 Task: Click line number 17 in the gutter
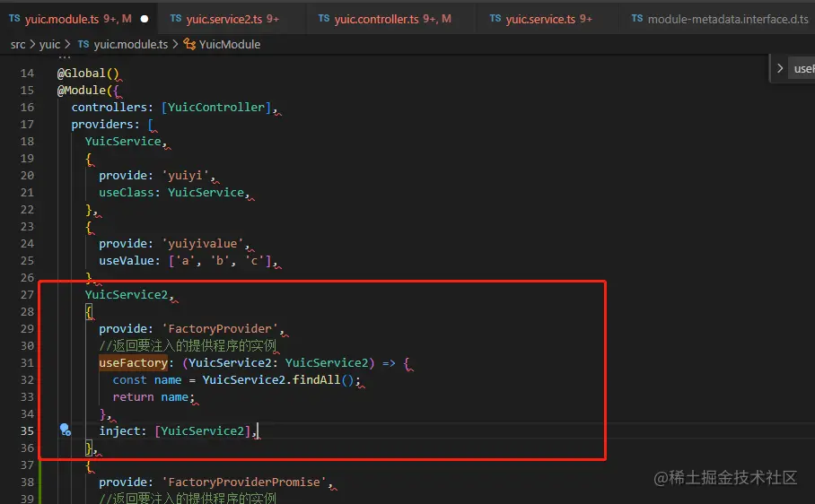point(27,125)
